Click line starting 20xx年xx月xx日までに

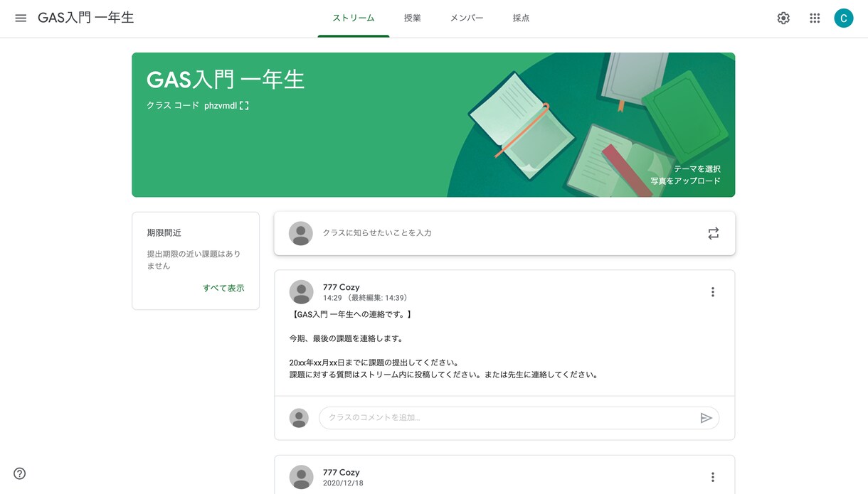click(x=374, y=363)
